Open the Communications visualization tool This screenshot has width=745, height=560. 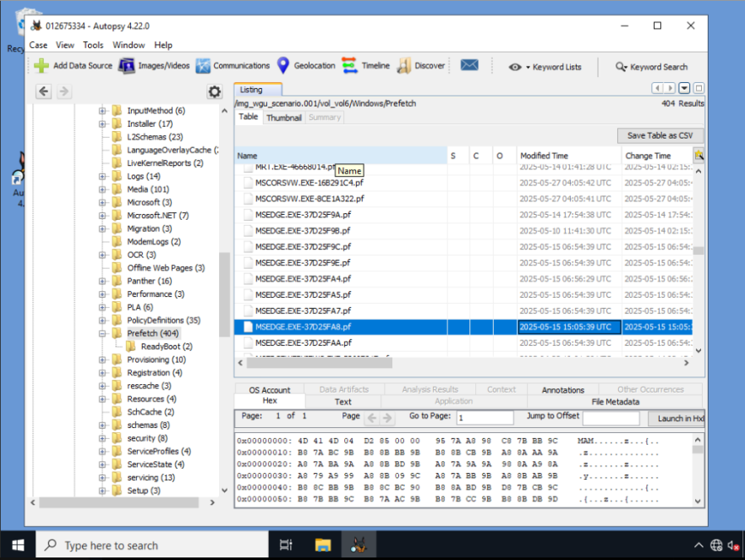pos(233,66)
